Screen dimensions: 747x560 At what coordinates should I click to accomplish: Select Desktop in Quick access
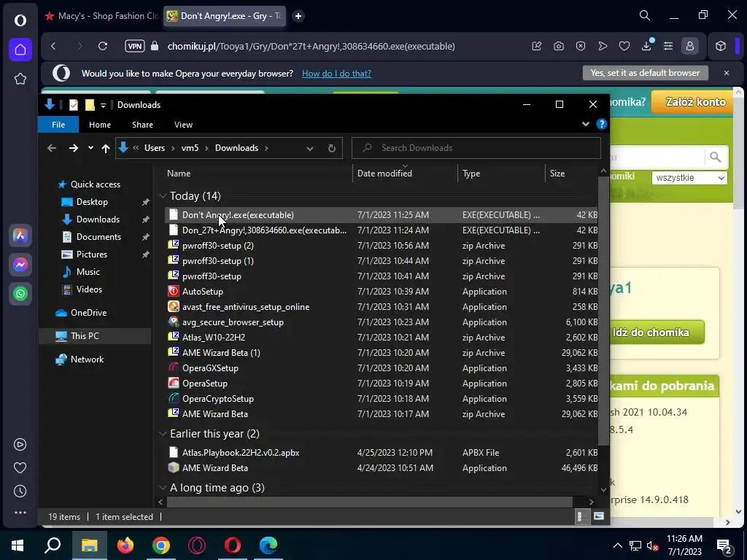click(92, 202)
